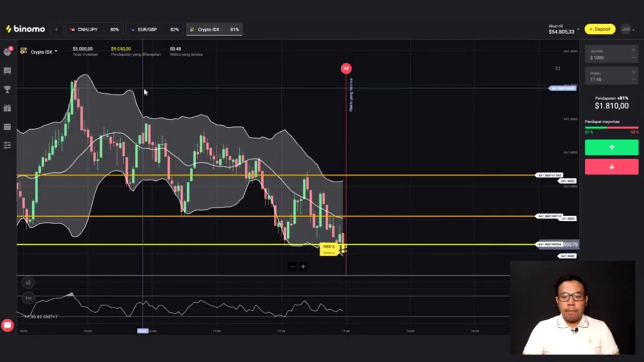Viewport: 644px width, 362px height.
Task: Switch to the EUR/GBP asset tab
Action: click(x=154, y=30)
